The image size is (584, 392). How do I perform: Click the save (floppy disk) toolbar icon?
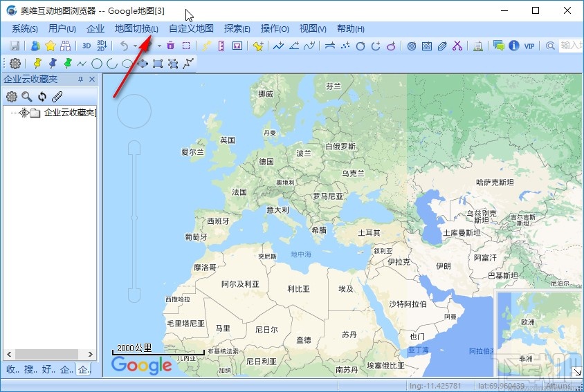pos(15,46)
